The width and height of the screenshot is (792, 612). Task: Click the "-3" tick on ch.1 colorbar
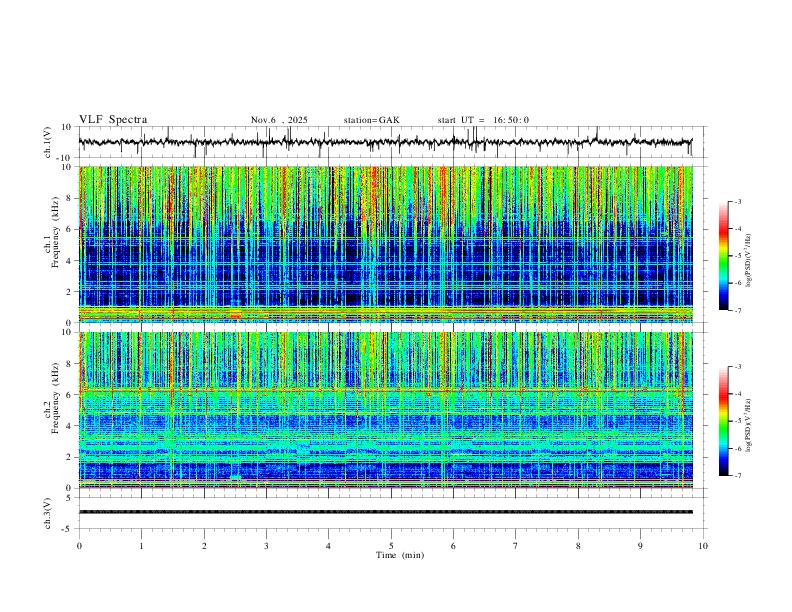(x=737, y=201)
